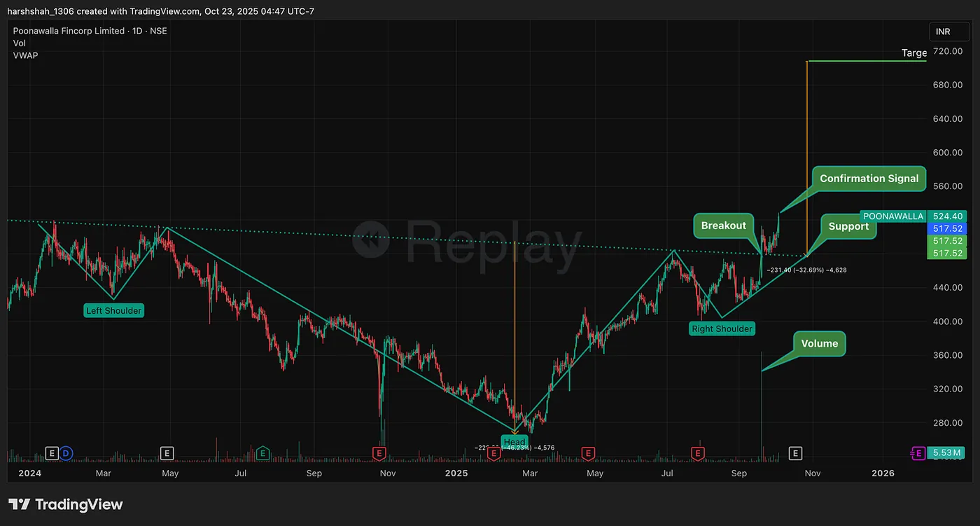Click the green E earnings marker near Jul 2024
This screenshot has width=980, height=526.
point(263,453)
